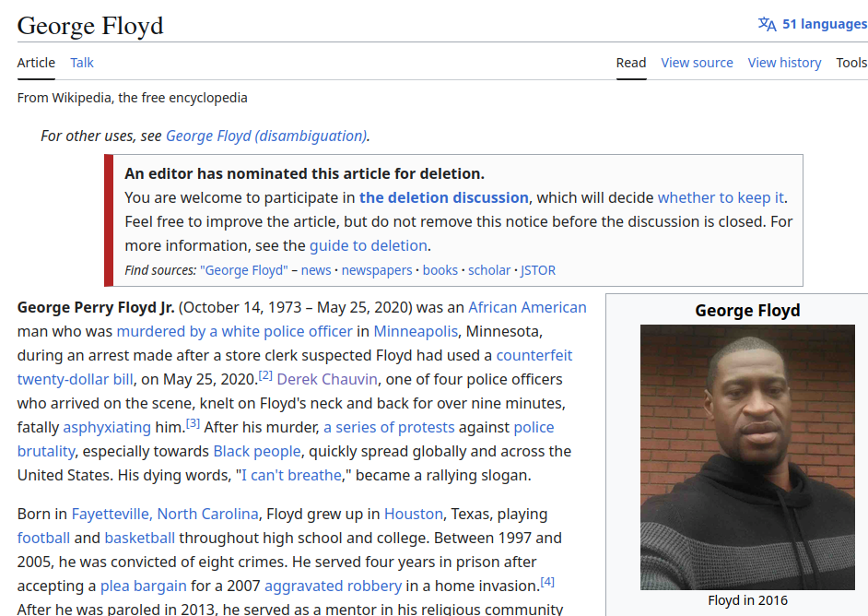The image size is (868, 616).
Task: Click the bold 'nominated this article for deletion' notice
Action: click(x=304, y=174)
